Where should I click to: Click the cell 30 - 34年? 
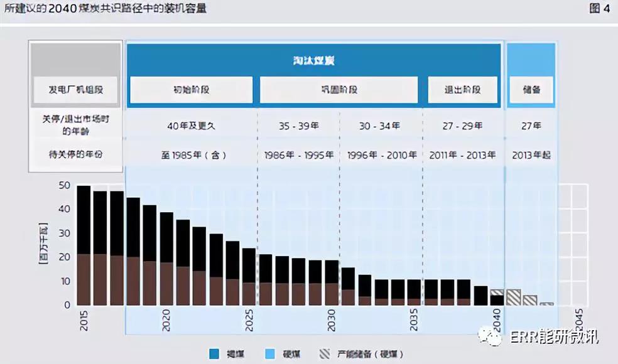point(379,126)
